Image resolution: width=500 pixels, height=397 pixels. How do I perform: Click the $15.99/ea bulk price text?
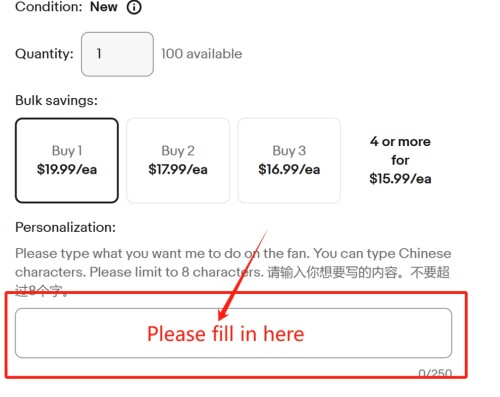point(400,179)
